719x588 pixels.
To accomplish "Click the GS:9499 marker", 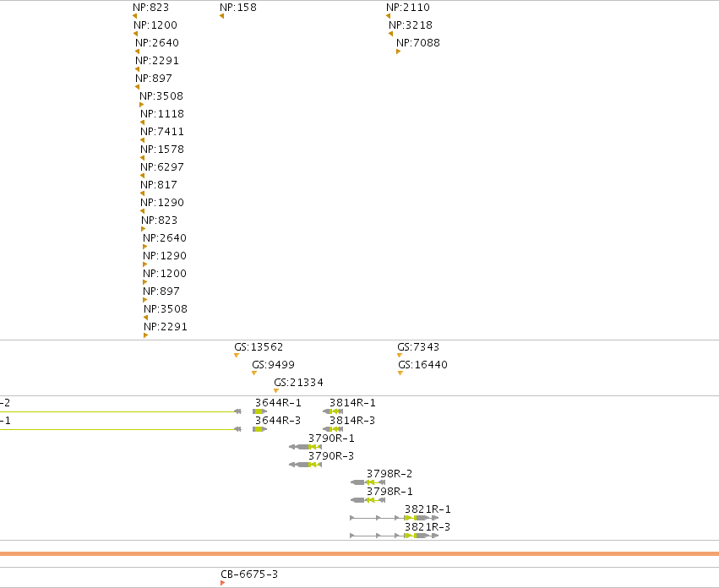I will click(x=254, y=373).
